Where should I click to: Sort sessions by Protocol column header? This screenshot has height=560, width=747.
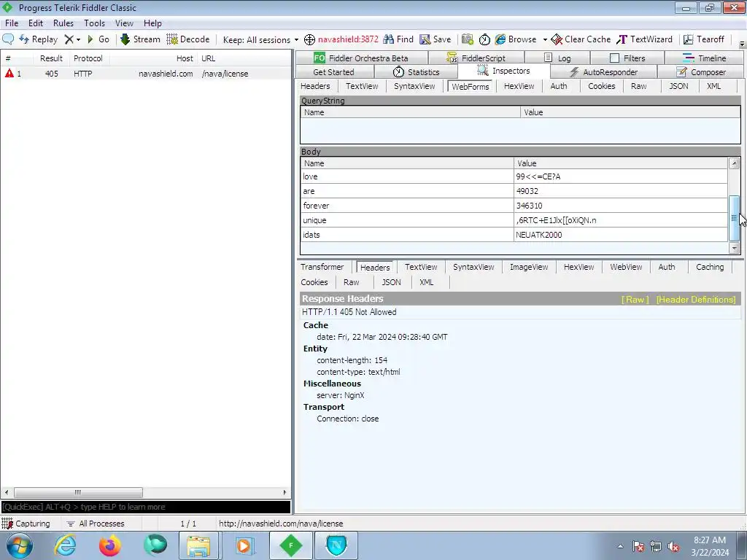[x=88, y=58]
